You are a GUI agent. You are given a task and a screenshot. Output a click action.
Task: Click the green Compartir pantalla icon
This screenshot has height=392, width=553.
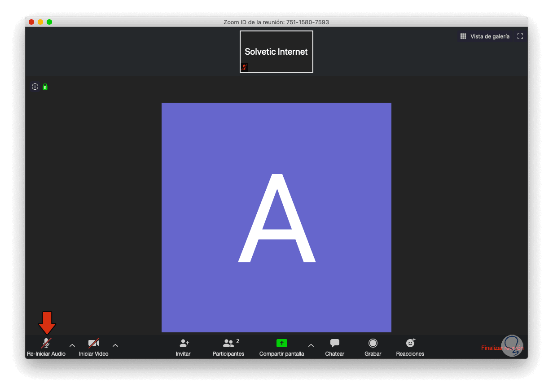[x=281, y=343]
